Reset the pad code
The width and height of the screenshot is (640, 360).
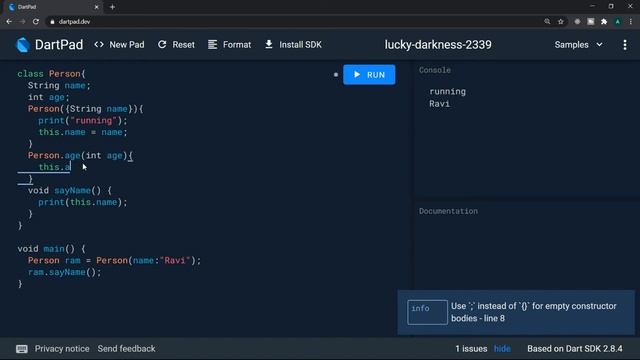pyautogui.click(x=176, y=45)
